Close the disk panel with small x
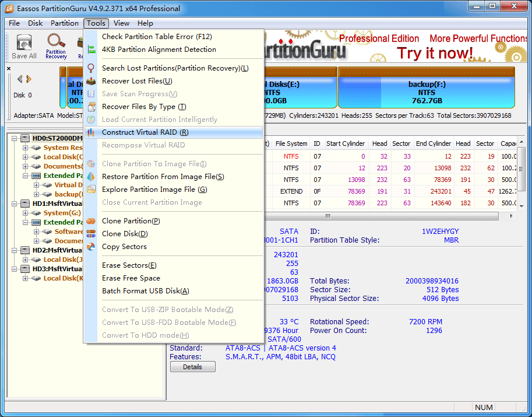 pos(9,69)
